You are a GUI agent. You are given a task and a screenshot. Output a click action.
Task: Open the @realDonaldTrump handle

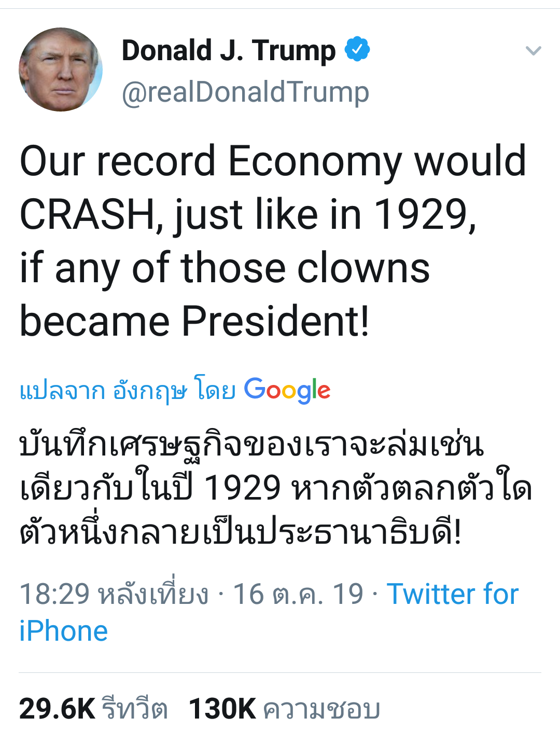pyautogui.click(x=245, y=92)
